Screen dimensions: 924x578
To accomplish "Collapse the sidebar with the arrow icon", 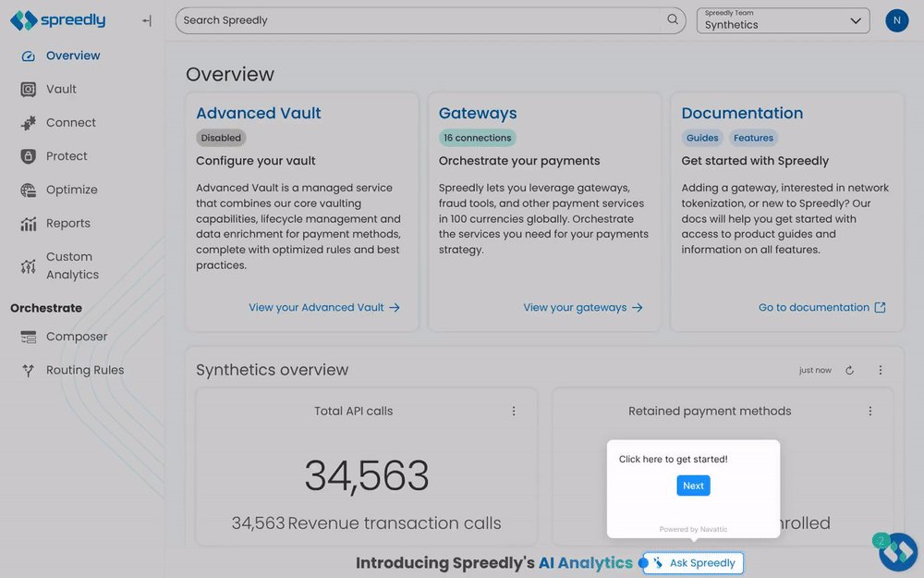I will [147, 20].
